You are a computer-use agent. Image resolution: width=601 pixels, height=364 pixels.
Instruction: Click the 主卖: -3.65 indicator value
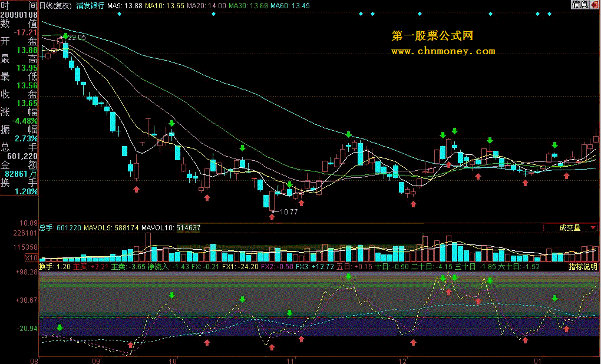click(x=128, y=267)
